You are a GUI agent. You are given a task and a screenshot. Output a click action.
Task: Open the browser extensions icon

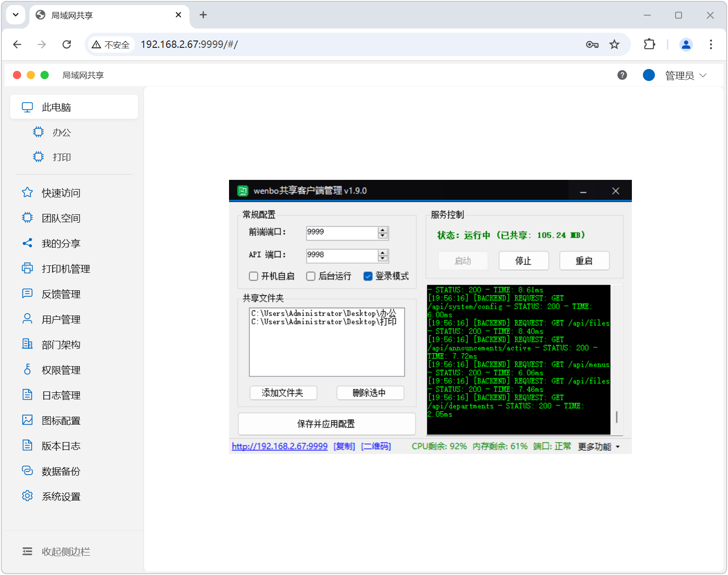(649, 44)
